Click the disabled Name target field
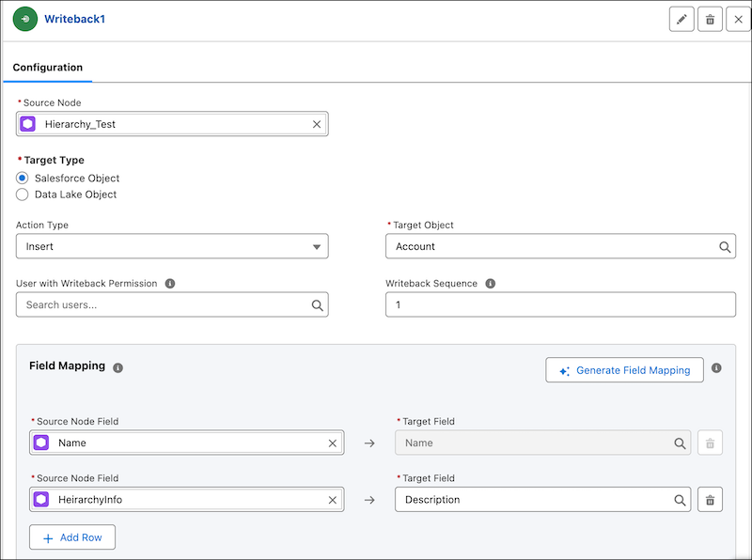The height and width of the screenshot is (560, 752). (543, 443)
